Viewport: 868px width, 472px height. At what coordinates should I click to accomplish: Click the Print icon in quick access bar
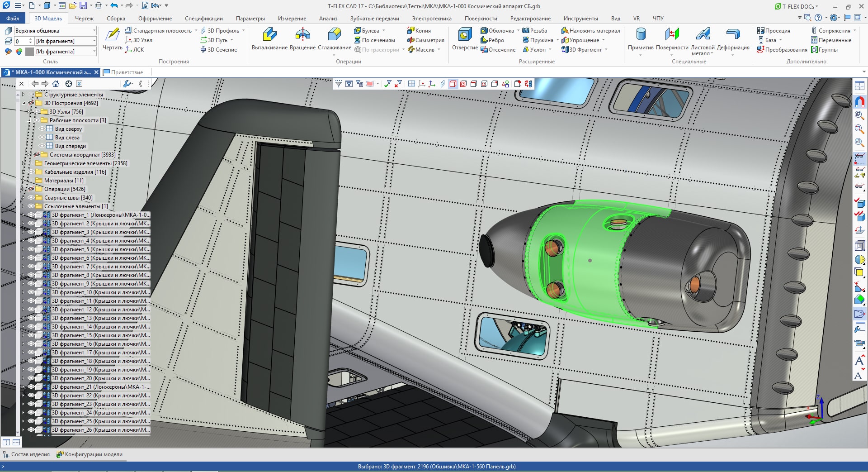click(x=99, y=6)
